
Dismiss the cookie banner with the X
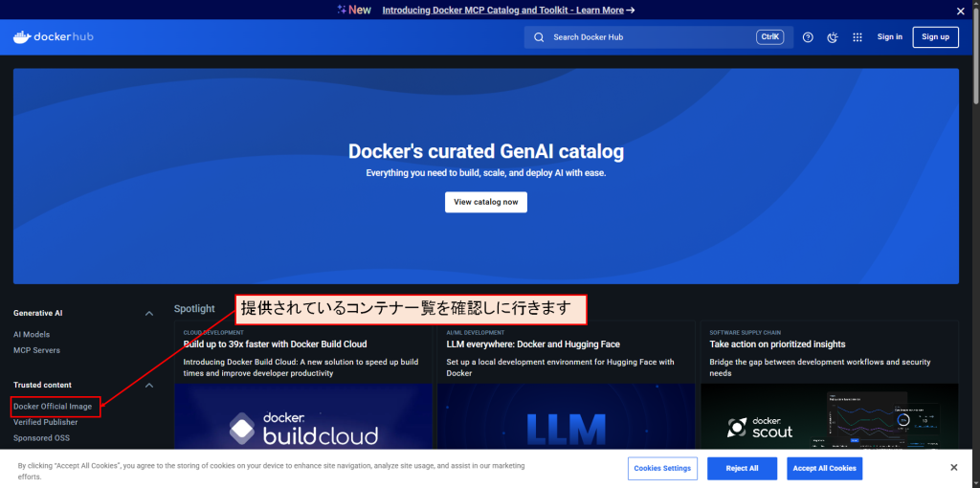(x=954, y=467)
